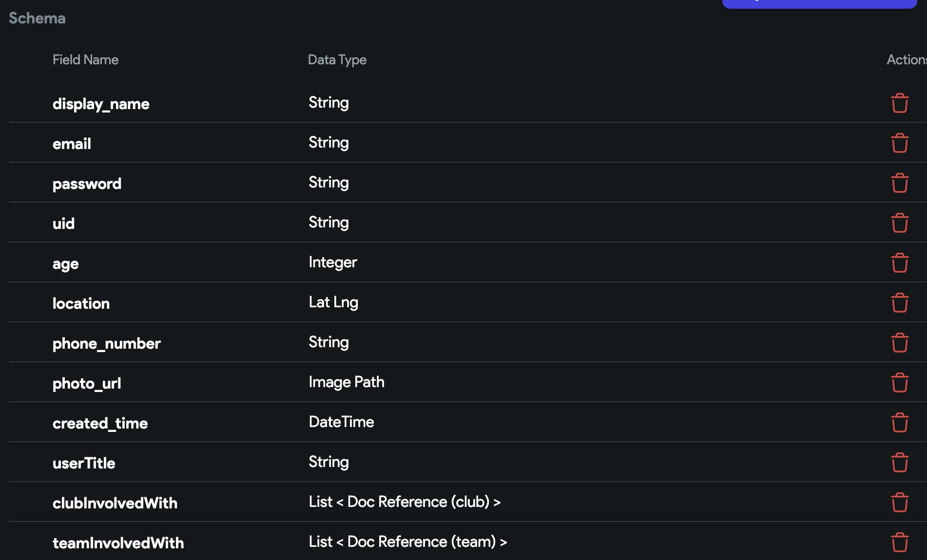This screenshot has width=927, height=560.
Task: Click the List Doc Reference (team) type
Action: (x=408, y=542)
